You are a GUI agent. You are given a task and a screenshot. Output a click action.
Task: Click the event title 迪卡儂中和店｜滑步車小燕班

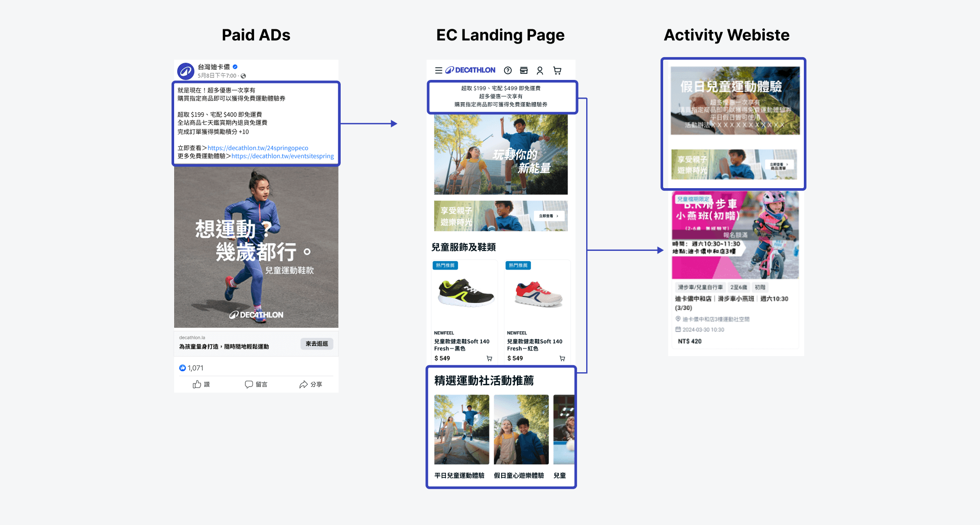click(x=731, y=303)
